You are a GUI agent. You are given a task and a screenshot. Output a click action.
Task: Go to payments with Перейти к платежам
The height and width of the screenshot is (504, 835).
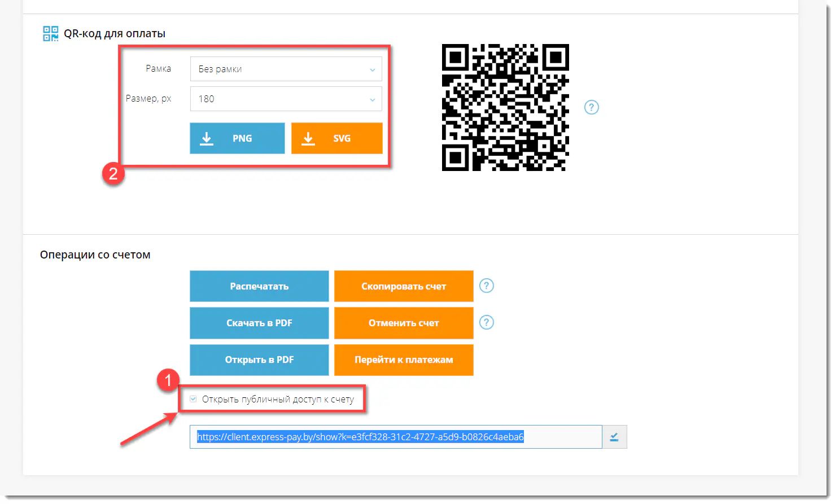point(403,360)
